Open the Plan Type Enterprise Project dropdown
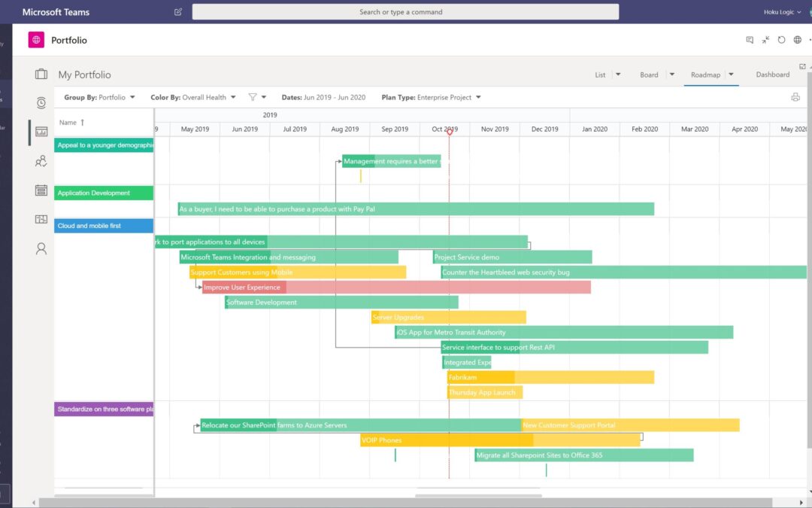 [432, 97]
